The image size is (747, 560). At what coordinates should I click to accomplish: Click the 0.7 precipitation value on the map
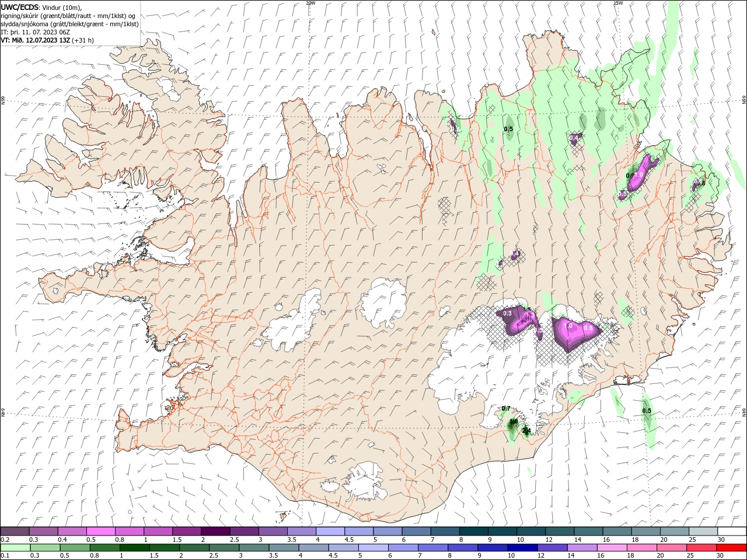click(x=506, y=408)
